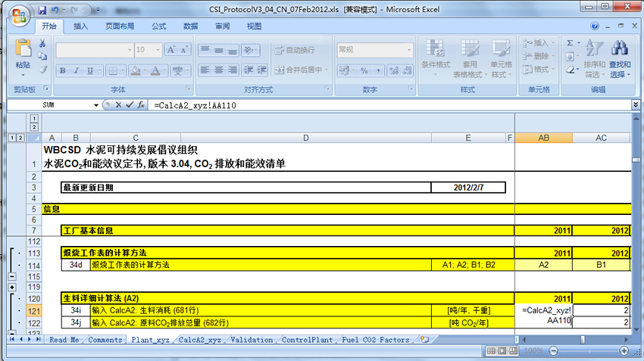Open 套用表格格式 table format gallery
The height and width of the screenshot is (361, 644).
point(470,58)
